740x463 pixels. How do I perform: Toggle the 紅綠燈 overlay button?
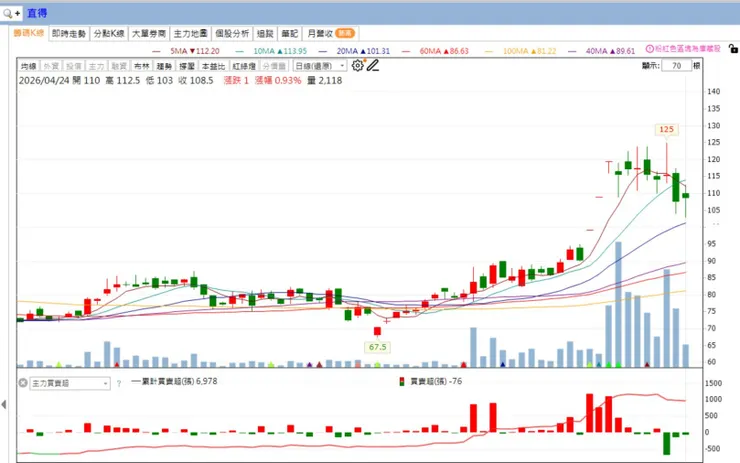click(x=244, y=66)
